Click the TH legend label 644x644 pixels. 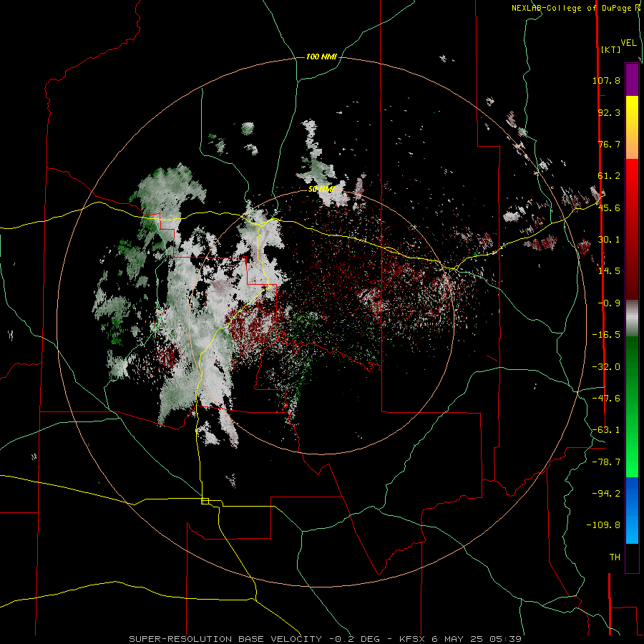point(615,557)
